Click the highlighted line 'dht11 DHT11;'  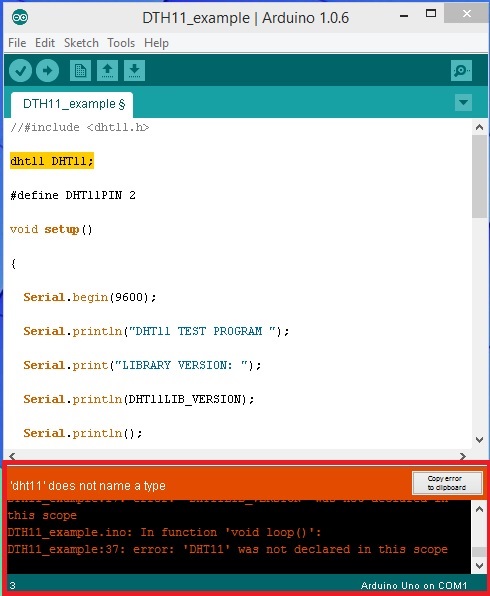point(52,161)
